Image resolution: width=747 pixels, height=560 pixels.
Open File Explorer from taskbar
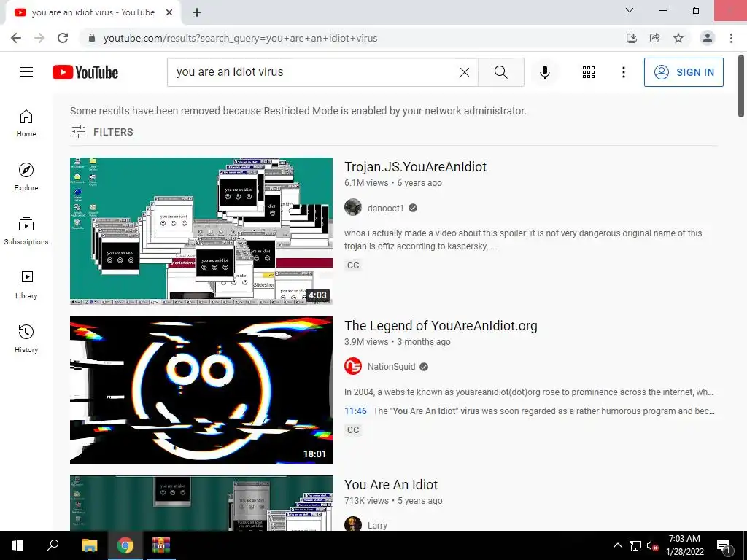point(89,545)
